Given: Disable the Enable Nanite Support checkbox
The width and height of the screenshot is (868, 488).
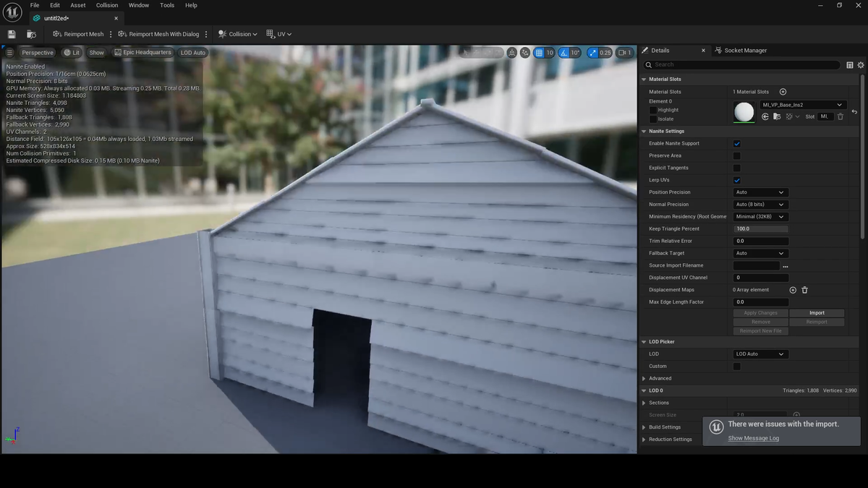Looking at the screenshot, I should point(736,144).
